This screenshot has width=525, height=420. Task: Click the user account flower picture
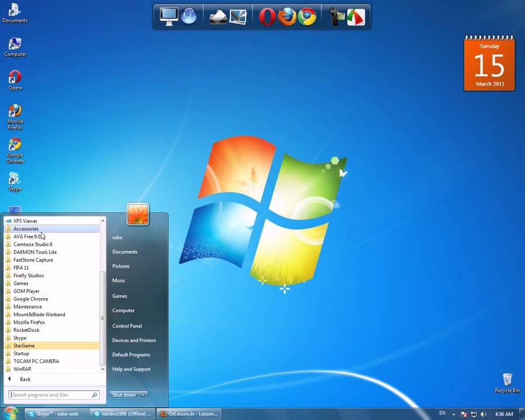tap(138, 213)
